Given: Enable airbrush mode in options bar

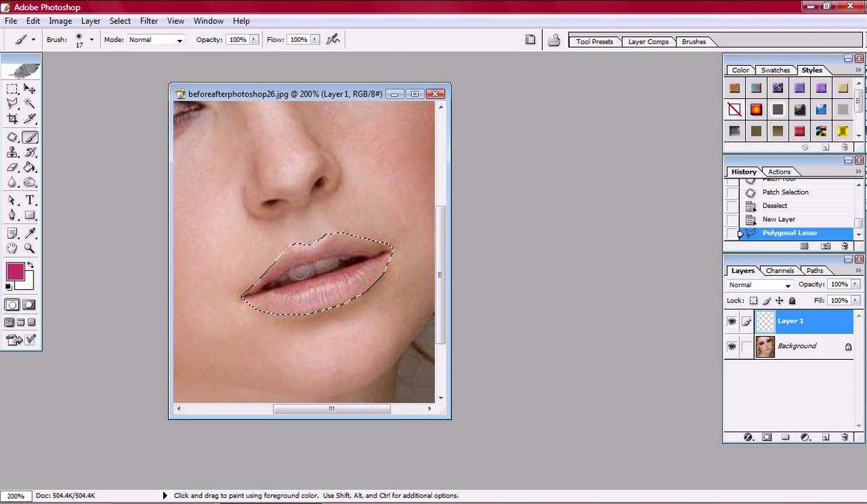Looking at the screenshot, I should point(333,39).
